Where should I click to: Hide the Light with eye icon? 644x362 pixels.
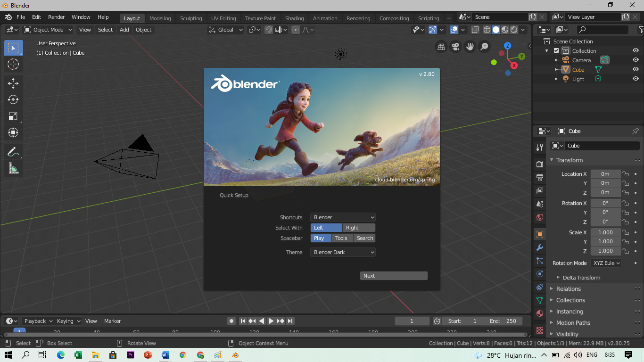click(636, 79)
